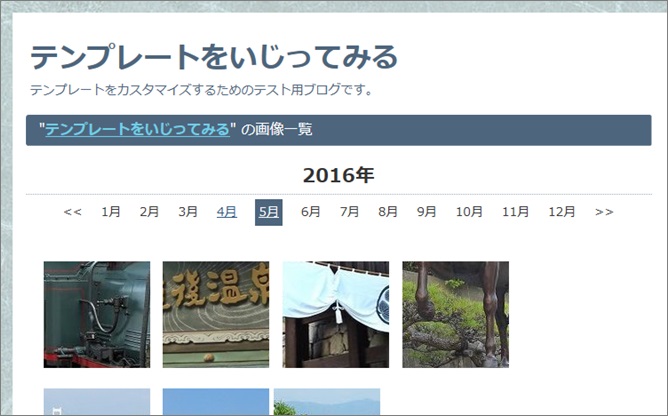Open the bronze horse statue thumbnail
The height and width of the screenshot is (416, 668).
[455, 315]
